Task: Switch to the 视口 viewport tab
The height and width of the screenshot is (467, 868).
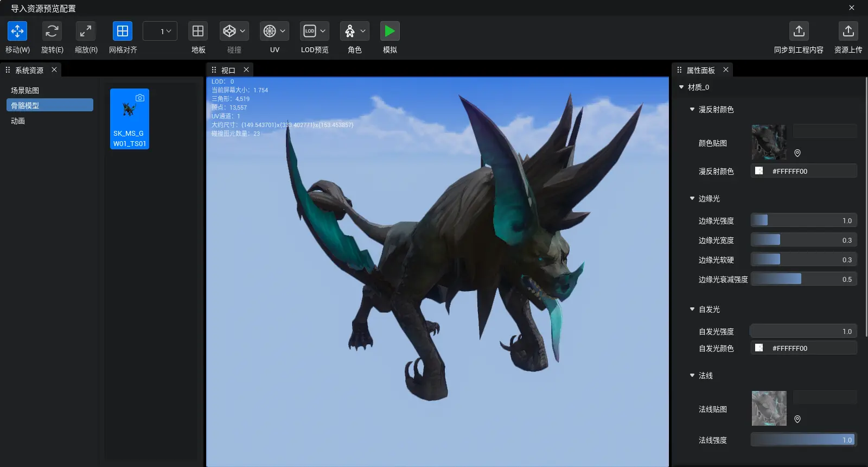Action: (228, 70)
